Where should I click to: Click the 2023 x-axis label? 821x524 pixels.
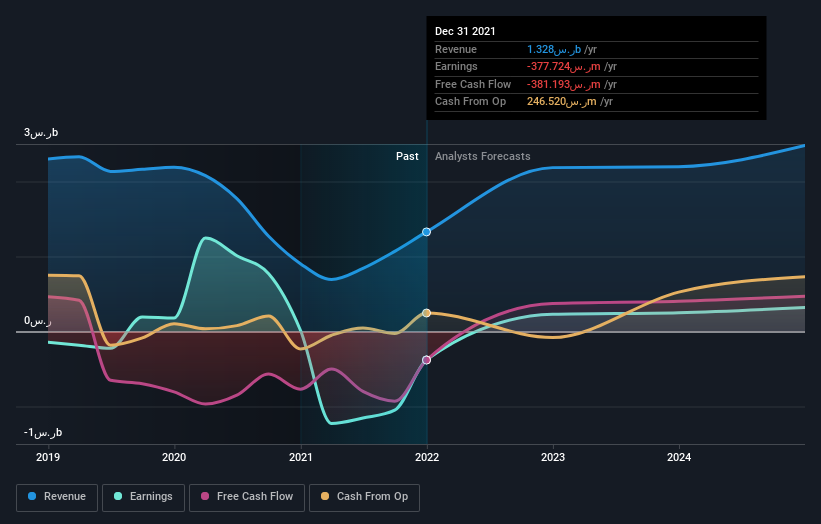pos(553,458)
